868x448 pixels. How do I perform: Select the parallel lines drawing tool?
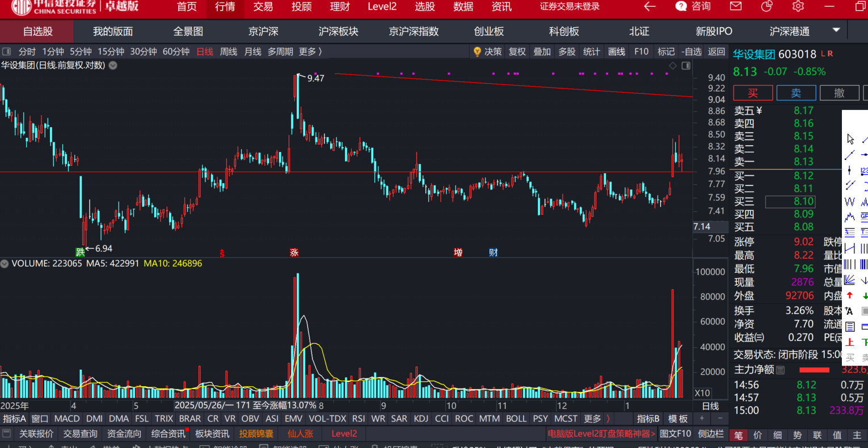pyautogui.click(x=850, y=185)
